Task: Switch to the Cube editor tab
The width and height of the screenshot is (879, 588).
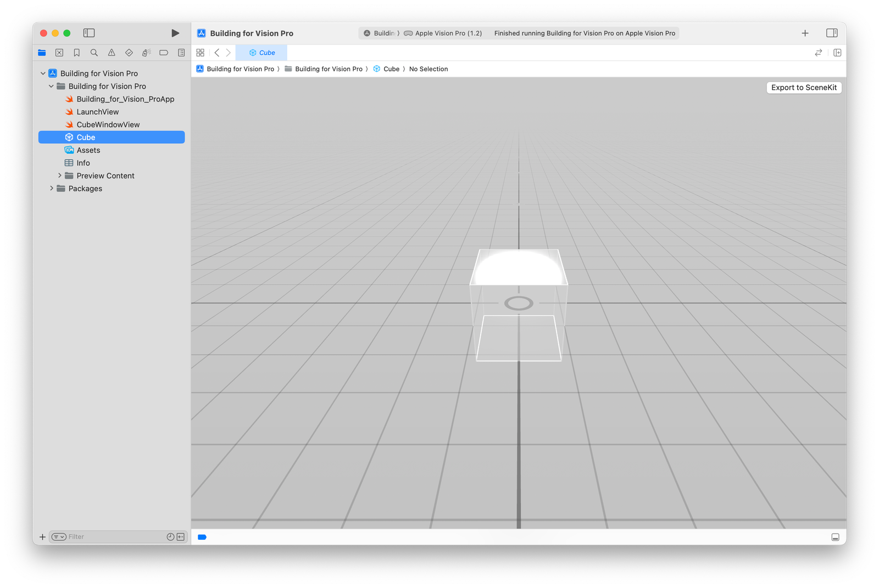Action: tap(262, 52)
